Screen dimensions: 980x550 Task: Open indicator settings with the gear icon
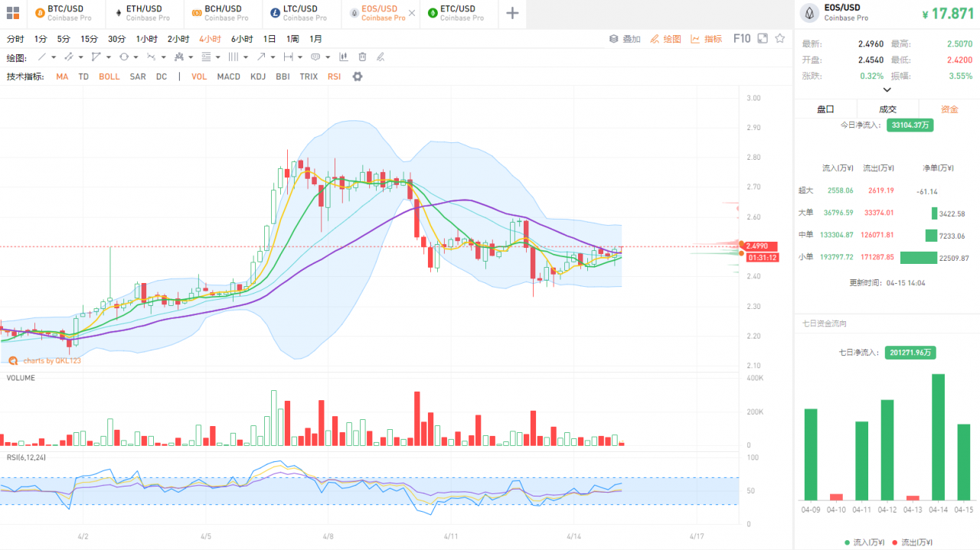[x=357, y=76]
